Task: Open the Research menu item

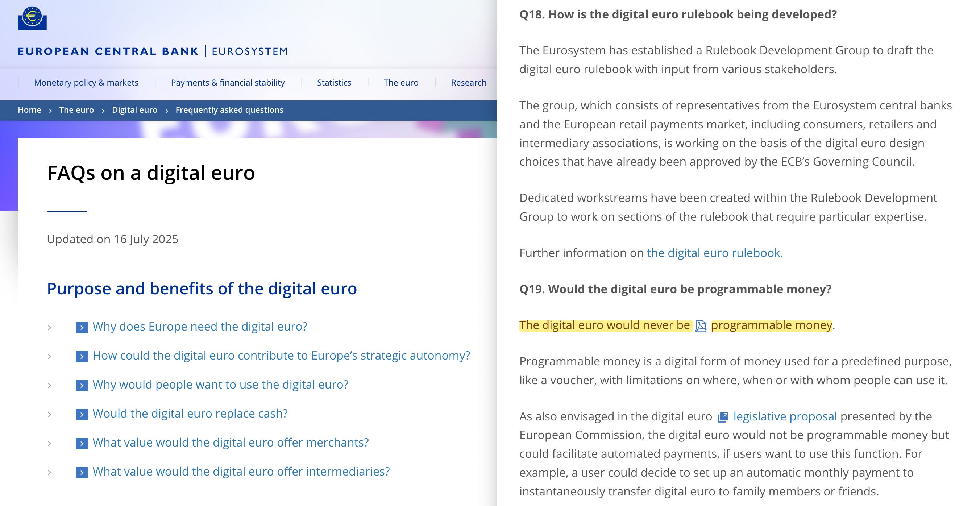Action: [468, 83]
